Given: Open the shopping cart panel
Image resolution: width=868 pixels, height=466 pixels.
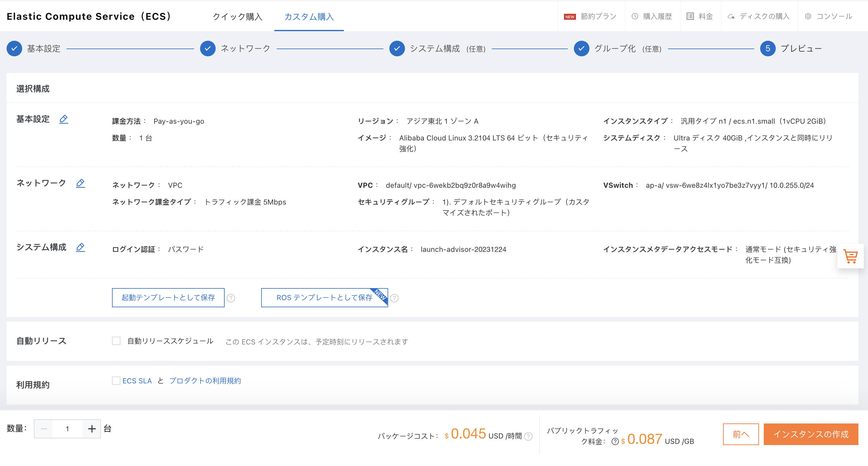Looking at the screenshot, I should click(x=851, y=256).
